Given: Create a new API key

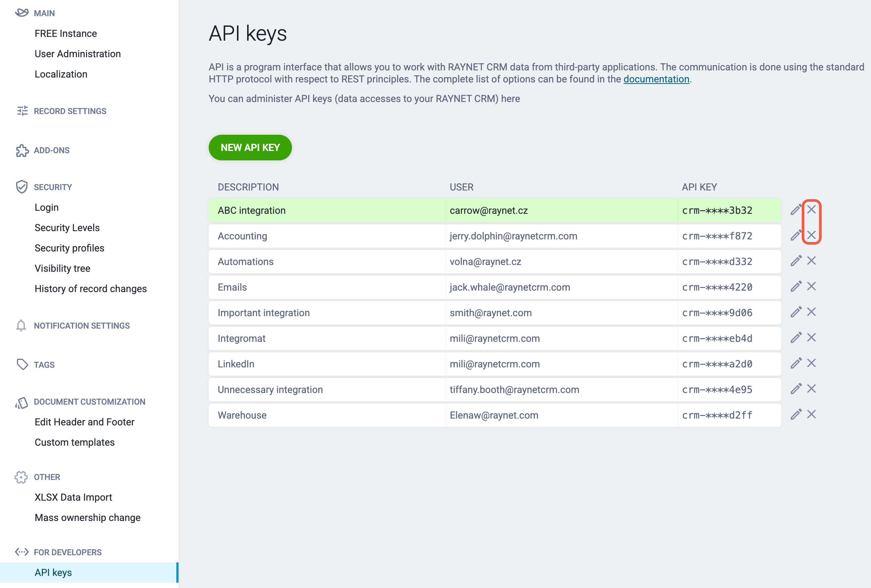Looking at the screenshot, I should click(x=250, y=148).
